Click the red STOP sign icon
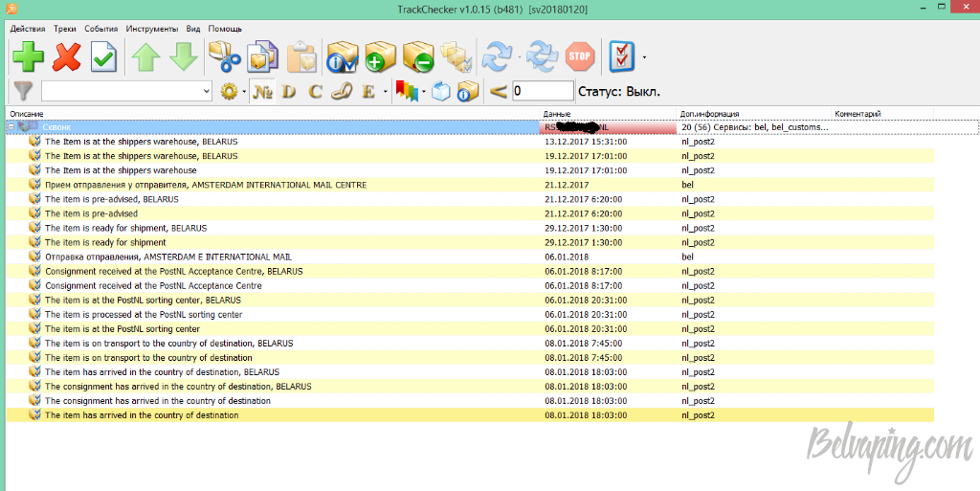The height and width of the screenshot is (491, 980). pyautogui.click(x=579, y=56)
